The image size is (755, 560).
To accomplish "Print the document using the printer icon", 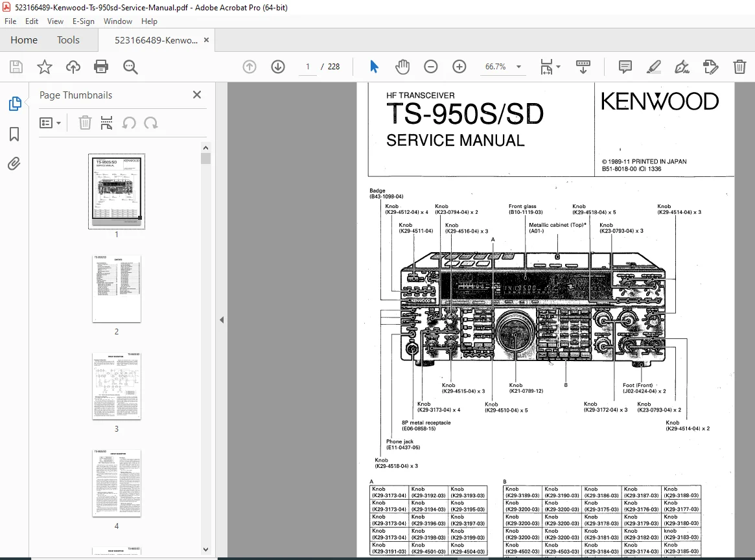I will (x=101, y=67).
